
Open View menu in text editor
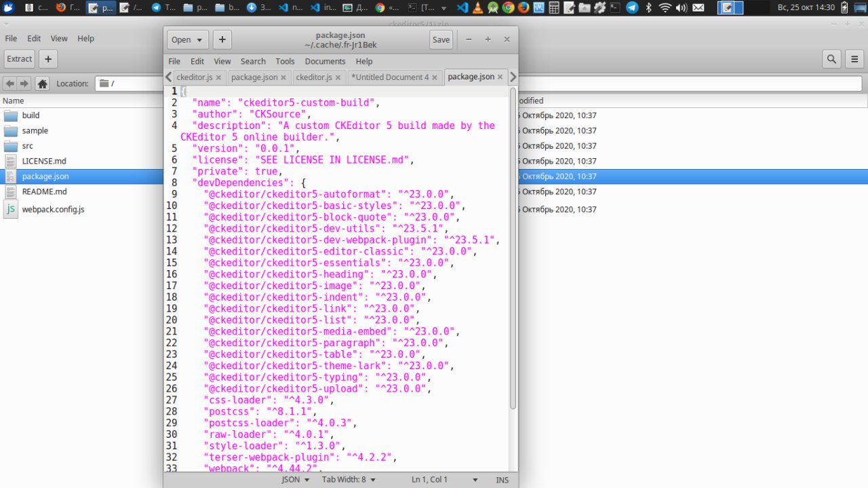222,61
